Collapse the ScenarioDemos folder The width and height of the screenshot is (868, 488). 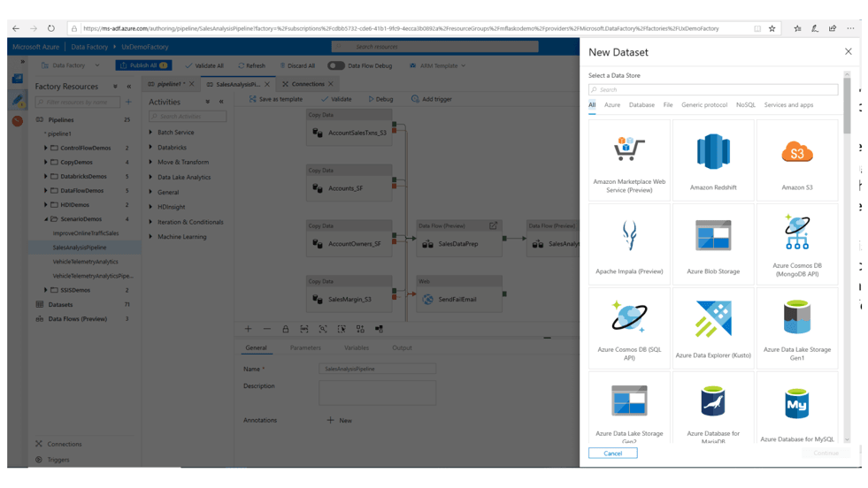[45, 219]
